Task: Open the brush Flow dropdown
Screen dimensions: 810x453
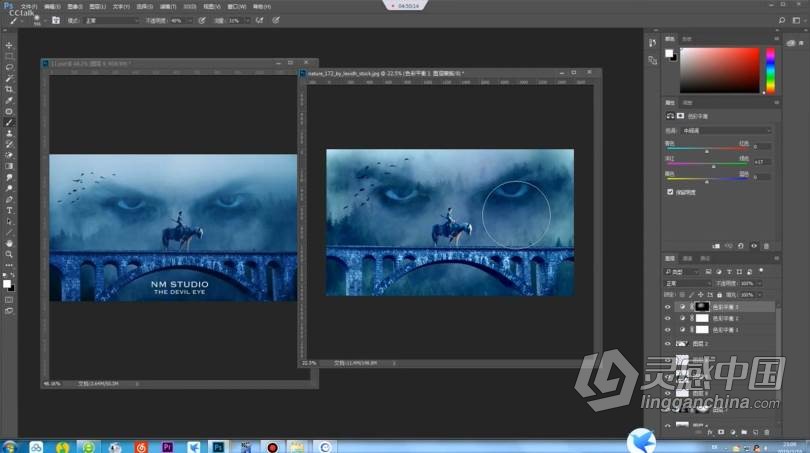Action: click(x=247, y=21)
